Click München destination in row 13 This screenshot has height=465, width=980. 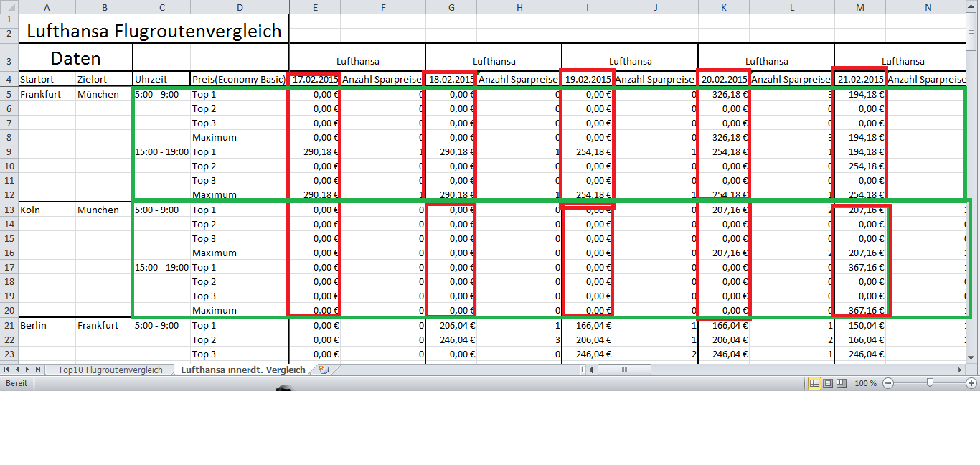104,210
